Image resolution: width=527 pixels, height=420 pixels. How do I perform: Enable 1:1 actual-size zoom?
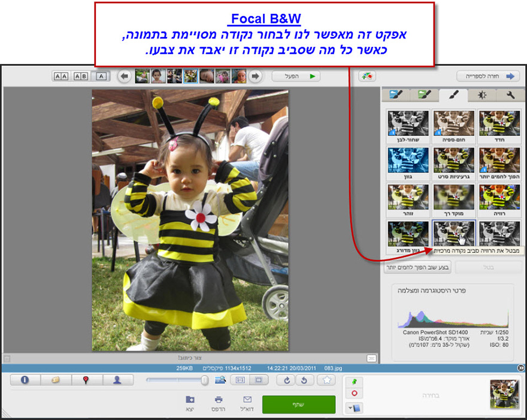pyautogui.click(x=240, y=380)
